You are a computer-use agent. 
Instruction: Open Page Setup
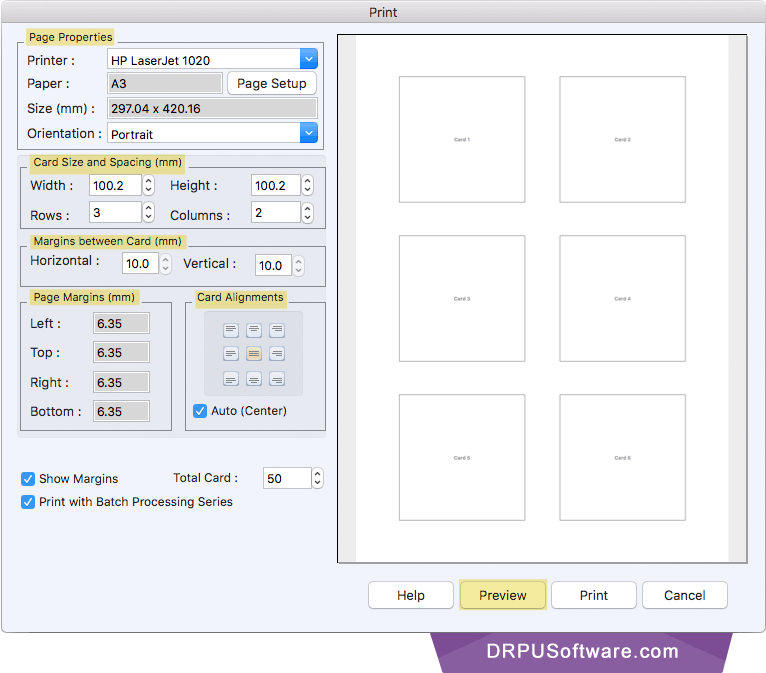click(272, 84)
